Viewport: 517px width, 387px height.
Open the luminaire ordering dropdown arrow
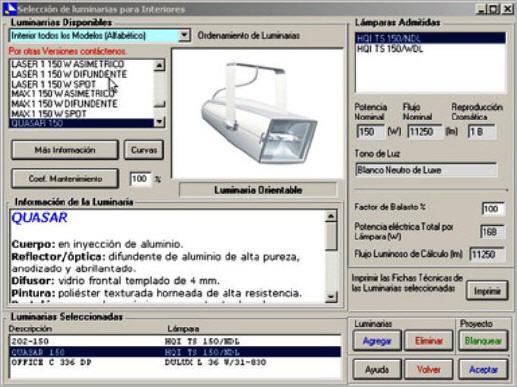[x=184, y=35]
